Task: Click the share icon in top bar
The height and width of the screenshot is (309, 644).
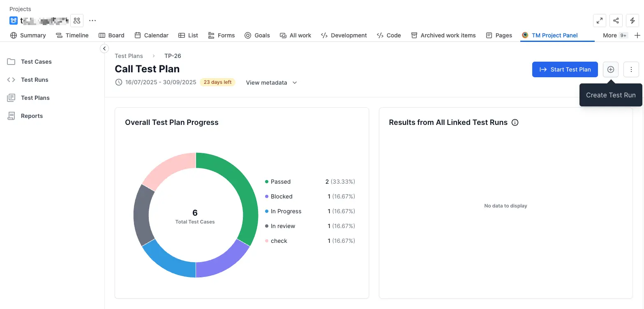Action: [x=616, y=21]
